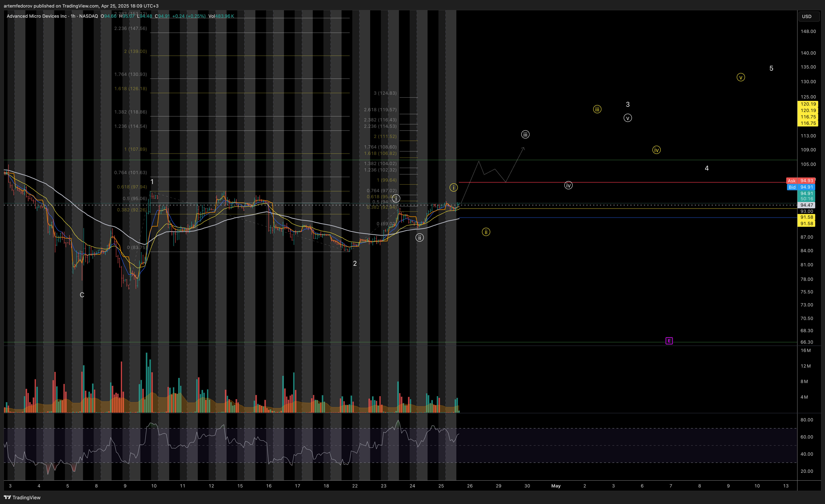Image resolution: width=825 pixels, height=504 pixels.
Task: Click 80.00 on the RSI axis
Action: pyautogui.click(x=807, y=420)
